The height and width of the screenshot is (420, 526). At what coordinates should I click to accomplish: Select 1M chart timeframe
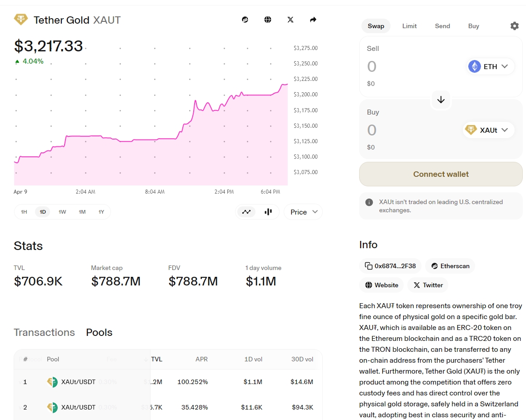(82, 212)
